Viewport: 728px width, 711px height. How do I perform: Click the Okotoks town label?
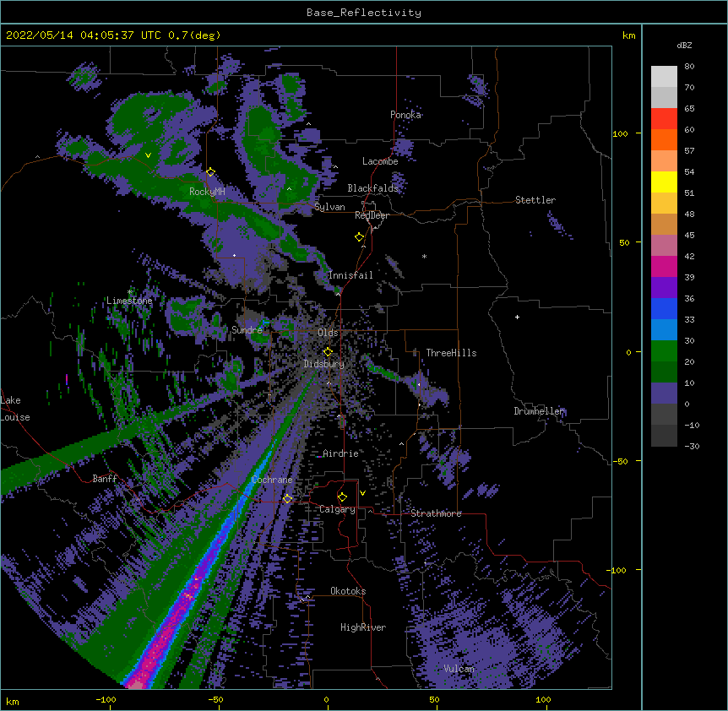click(x=348, y=591)
